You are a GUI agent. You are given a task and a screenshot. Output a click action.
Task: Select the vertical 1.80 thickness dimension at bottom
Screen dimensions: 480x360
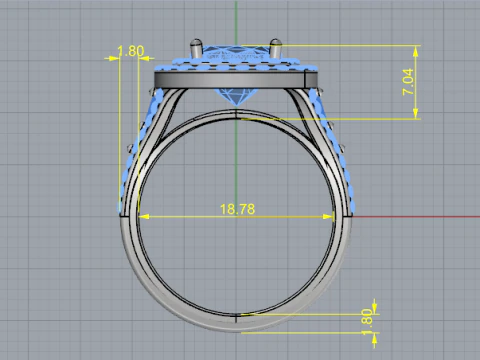[367, 322]
